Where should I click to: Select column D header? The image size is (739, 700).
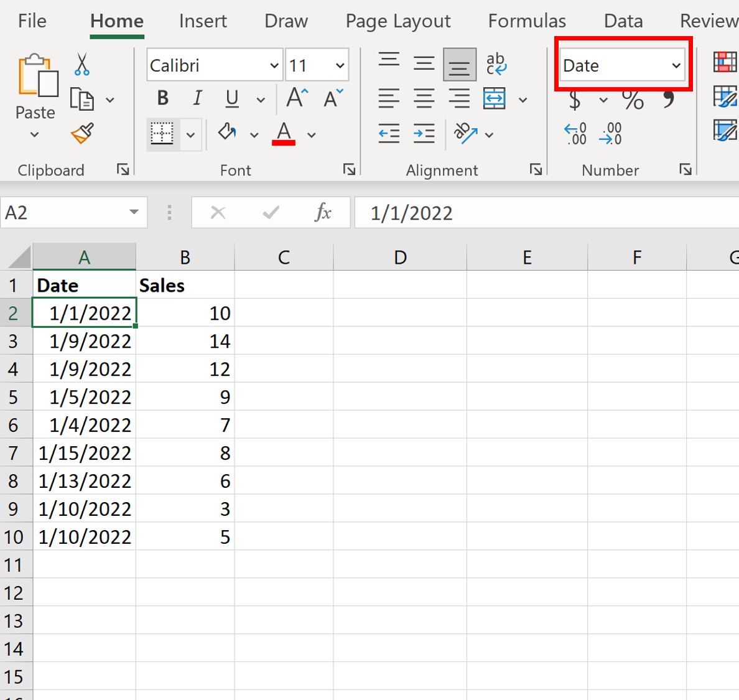(399, 258)
